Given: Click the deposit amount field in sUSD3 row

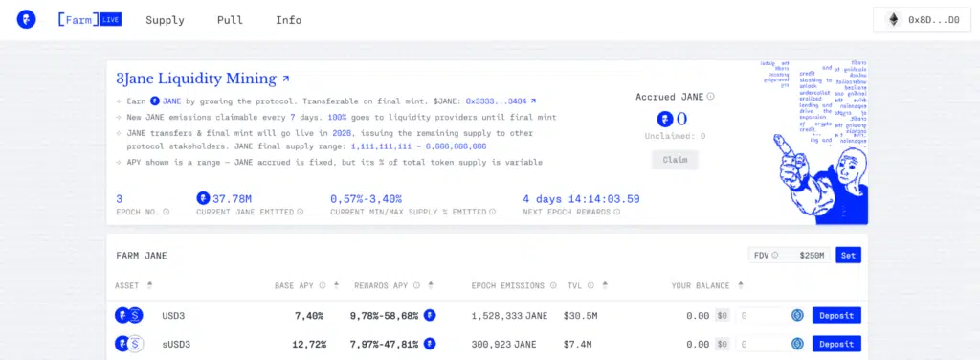Looking at the screenshot, I should [x=761, y=344].
